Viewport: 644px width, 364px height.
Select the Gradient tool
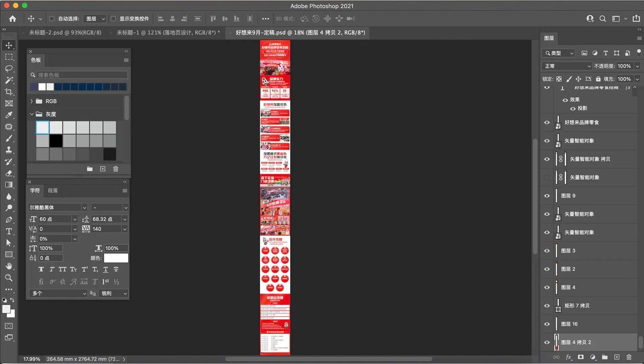coord(9,185)
